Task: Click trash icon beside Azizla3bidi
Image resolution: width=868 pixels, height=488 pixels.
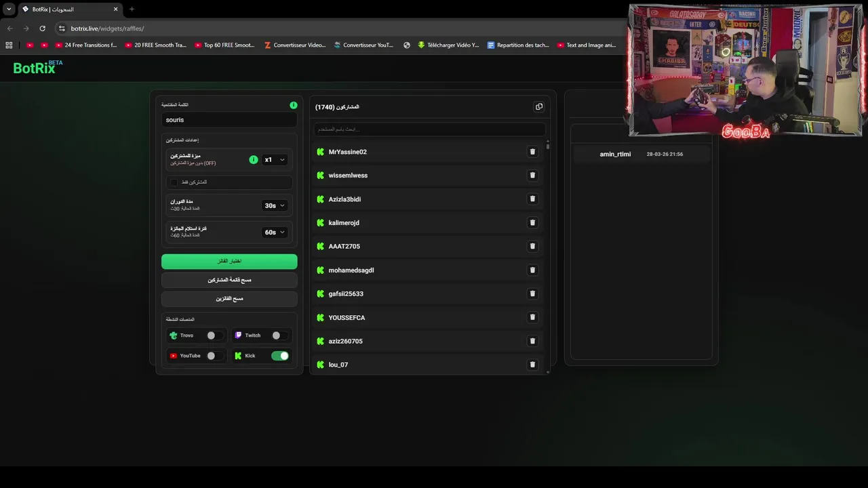Action: tap(532, 199)
